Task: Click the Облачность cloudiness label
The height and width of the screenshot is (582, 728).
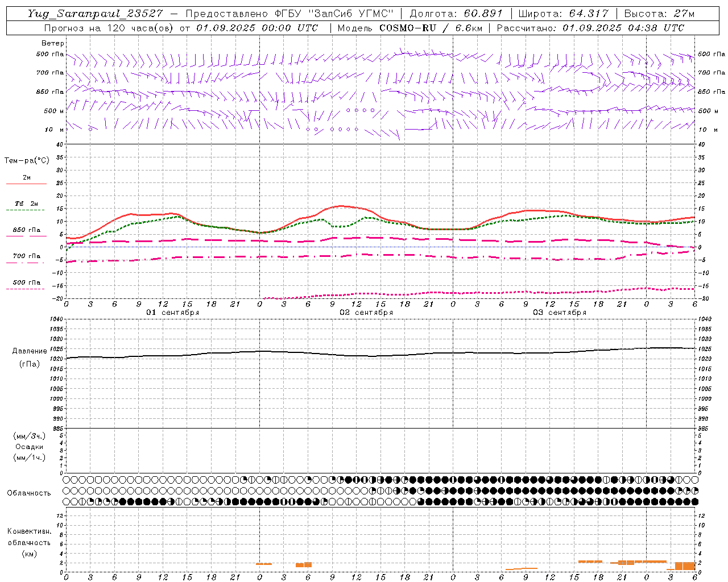Action: coord(28,493)
